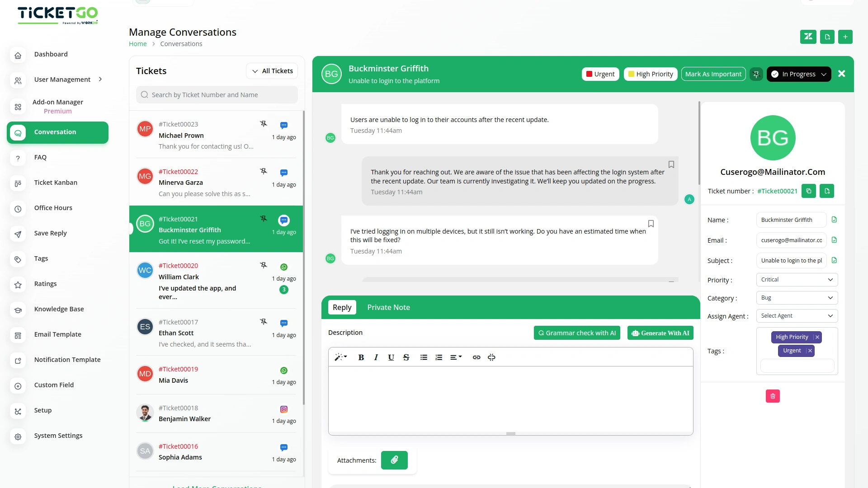Delete the ticket using the trash icon
Viewport: 868px width, 488px height.
773,396
